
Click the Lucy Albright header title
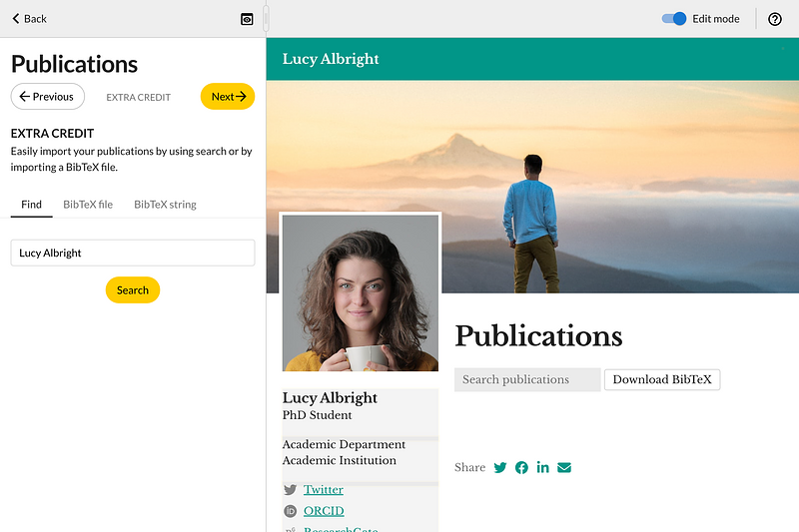331,59
